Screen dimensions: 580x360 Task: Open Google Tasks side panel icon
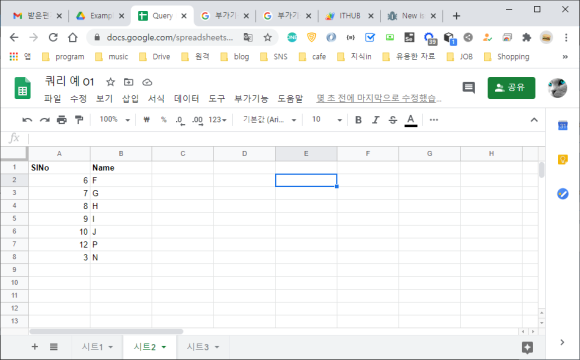click(563, 194)
